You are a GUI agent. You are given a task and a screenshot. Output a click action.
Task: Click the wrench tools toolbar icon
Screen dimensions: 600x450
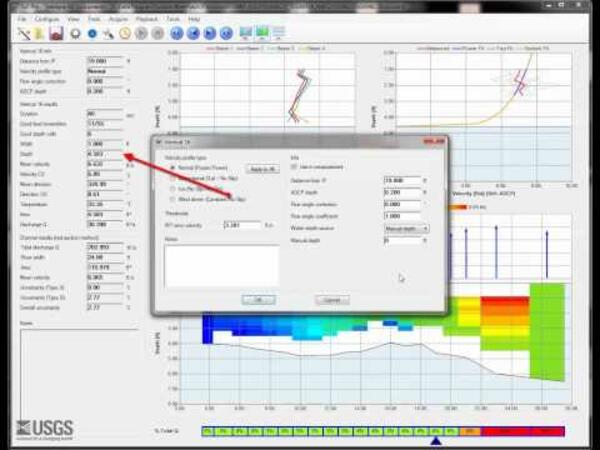[110, 32]
